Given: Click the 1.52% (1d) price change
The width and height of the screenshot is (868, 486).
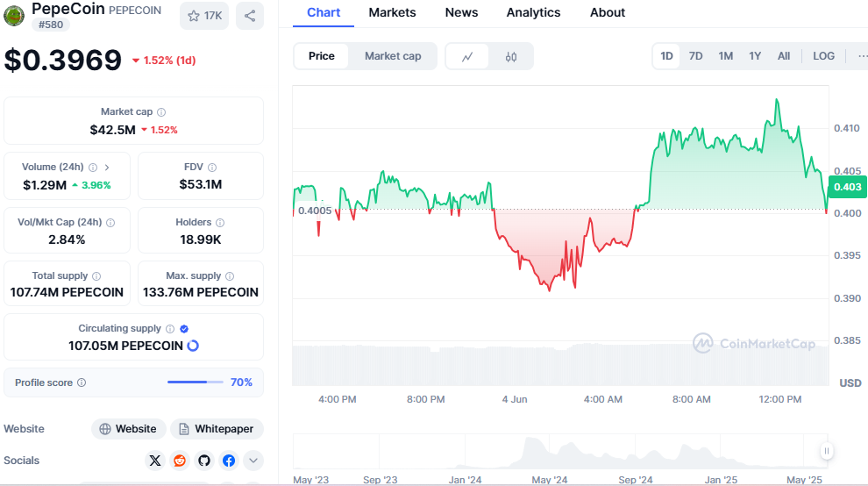Looking at the screenshot, I should click(164, 61).
